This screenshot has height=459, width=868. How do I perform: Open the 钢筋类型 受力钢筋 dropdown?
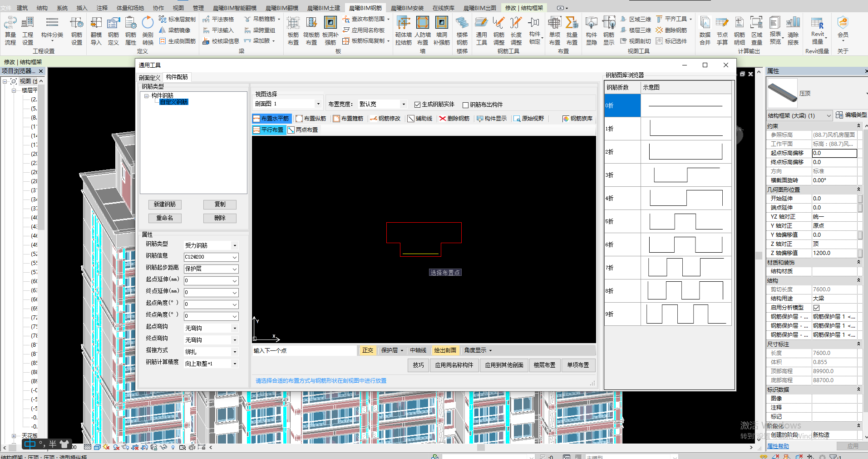click(235, 245)
